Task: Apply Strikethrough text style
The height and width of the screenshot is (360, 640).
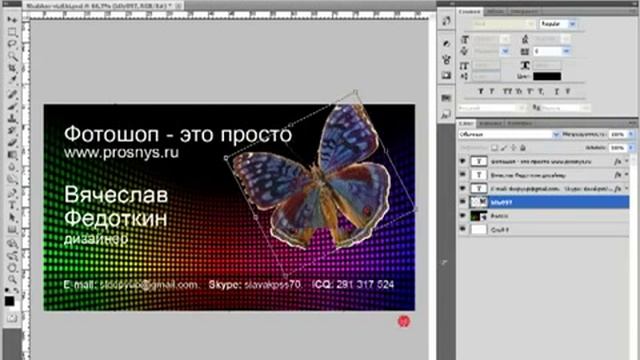Action: [568, 91]
